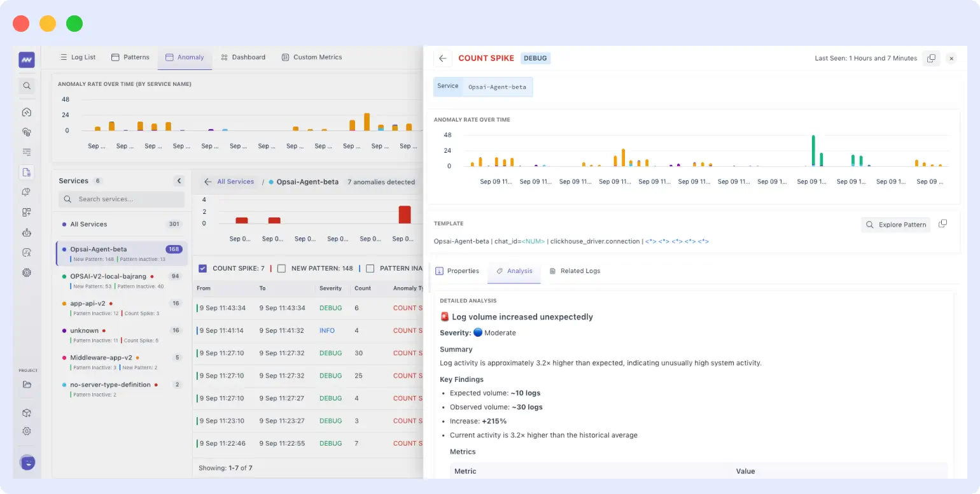The width and height of the screenshot is (980, 494).
Task: Select the OPSAI-V2-local-bajrang service
Action: point(122,281)
